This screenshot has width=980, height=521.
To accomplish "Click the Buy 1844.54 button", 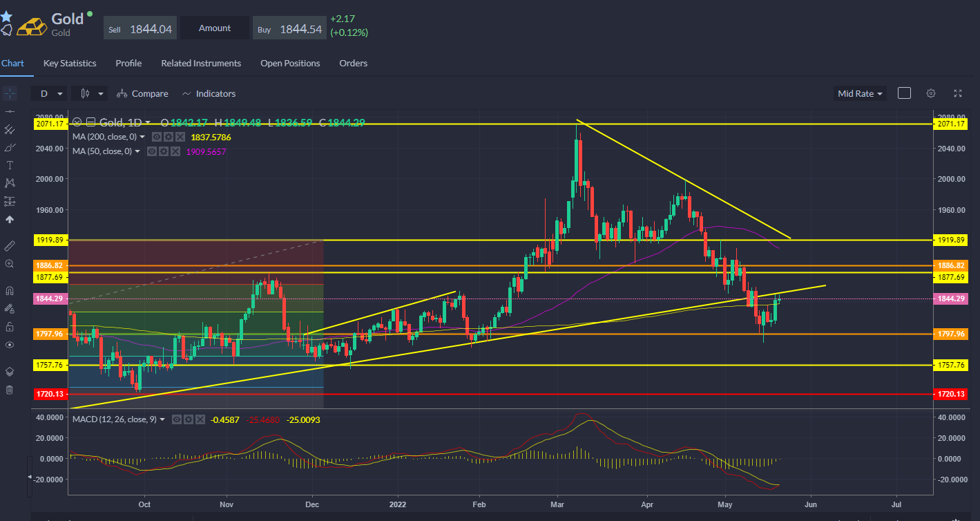I will point(289,28).
